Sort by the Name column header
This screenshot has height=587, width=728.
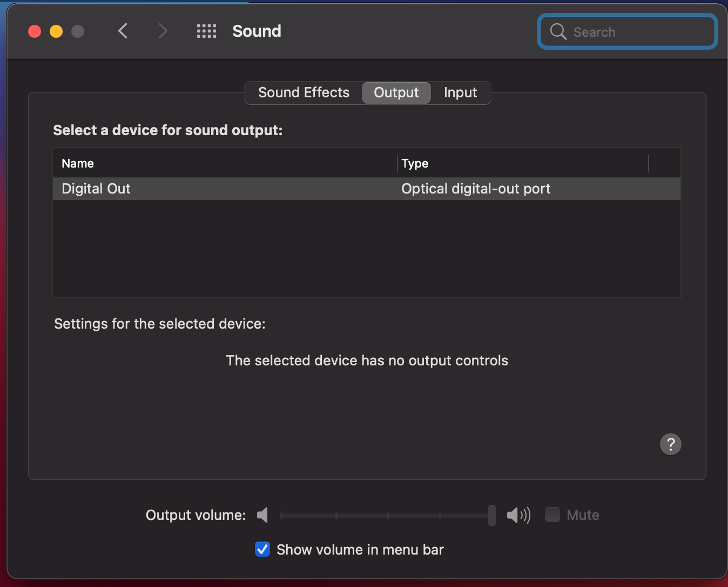point(225,163)
